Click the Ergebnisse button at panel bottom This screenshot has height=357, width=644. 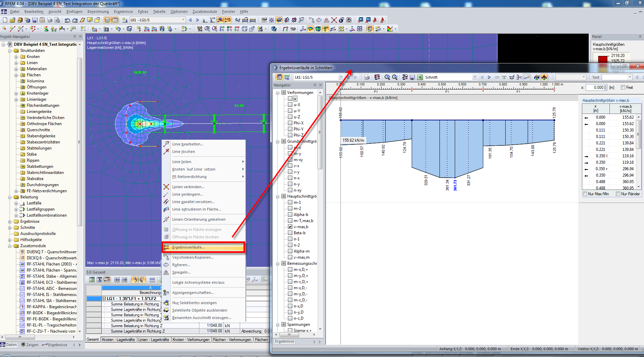click(x=284, y=341)
